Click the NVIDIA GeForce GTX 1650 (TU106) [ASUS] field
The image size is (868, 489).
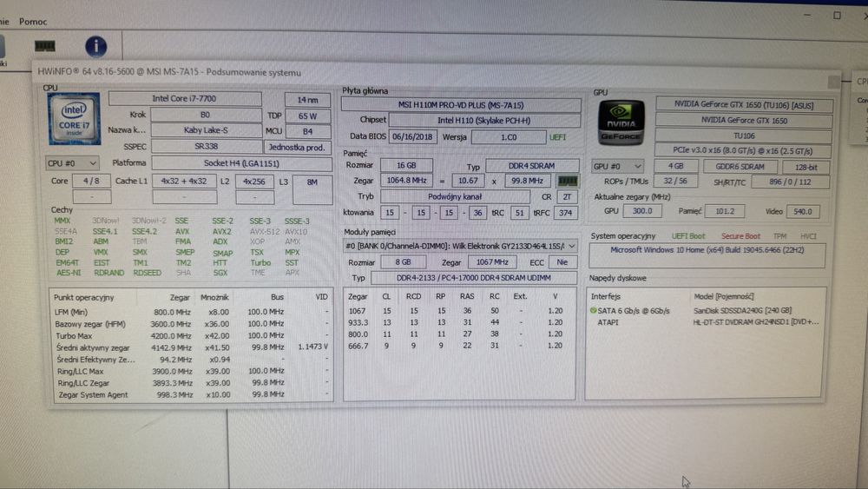pos(744,105)
